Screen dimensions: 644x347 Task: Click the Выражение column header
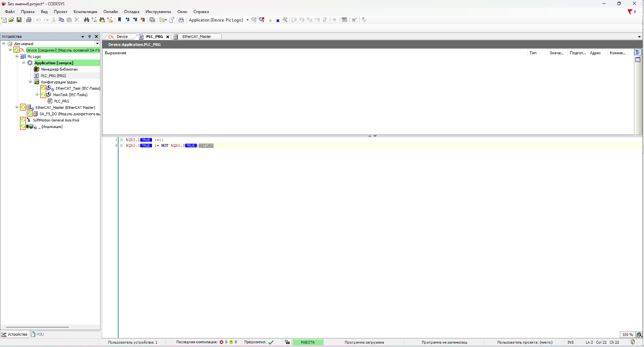(x=315, y=53)
